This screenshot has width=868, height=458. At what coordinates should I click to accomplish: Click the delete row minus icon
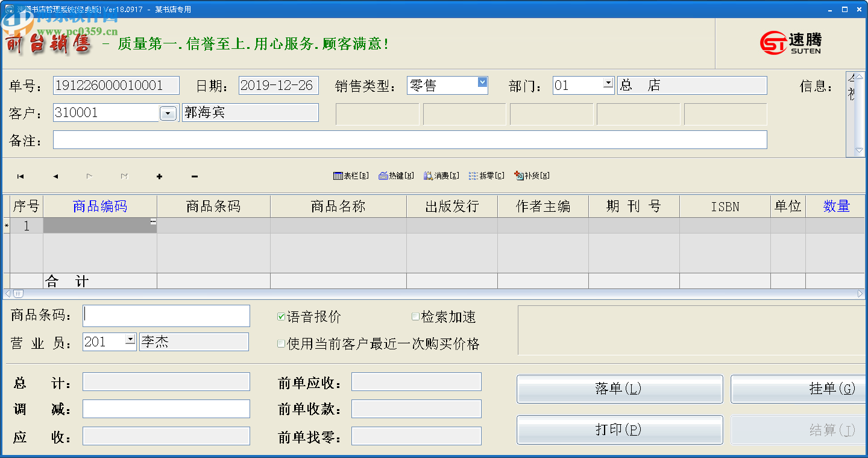(194, 176)
